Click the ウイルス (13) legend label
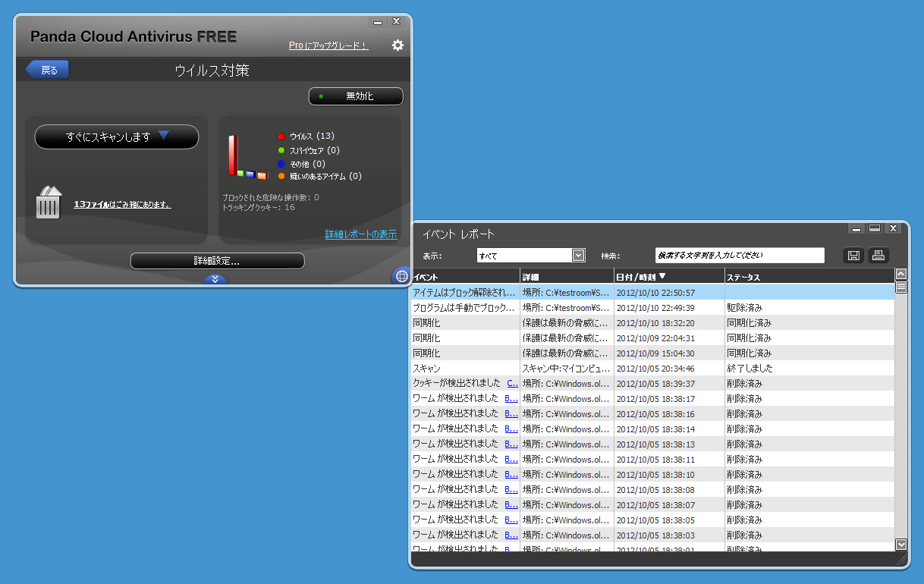 pyautogui.click(x=312, y=137)
